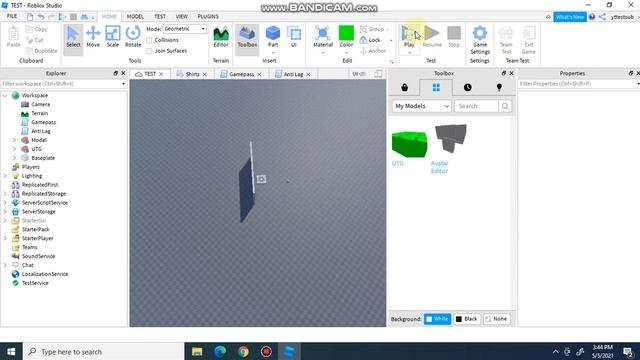Image resolution: width=640 pixels, height=360 pixels.
Task: Open the Toolbox Recent tab
Action: [467, 87]
